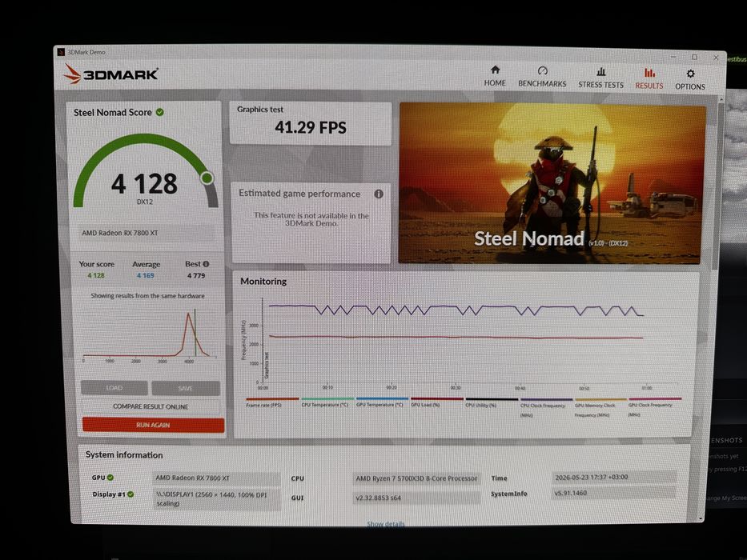Click the 41.29 FPS graphics test value
Viewport: 747px width, 560px height.
tap(311, 128)
